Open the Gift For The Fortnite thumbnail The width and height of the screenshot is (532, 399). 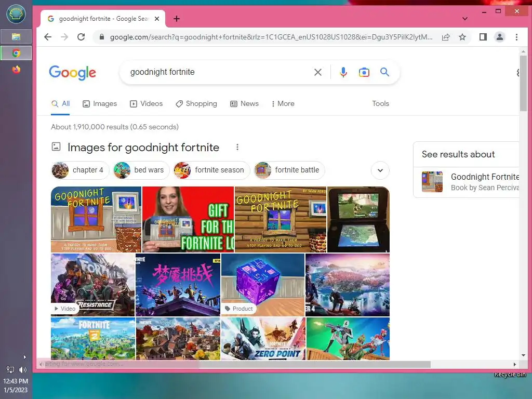pos(188,220)
